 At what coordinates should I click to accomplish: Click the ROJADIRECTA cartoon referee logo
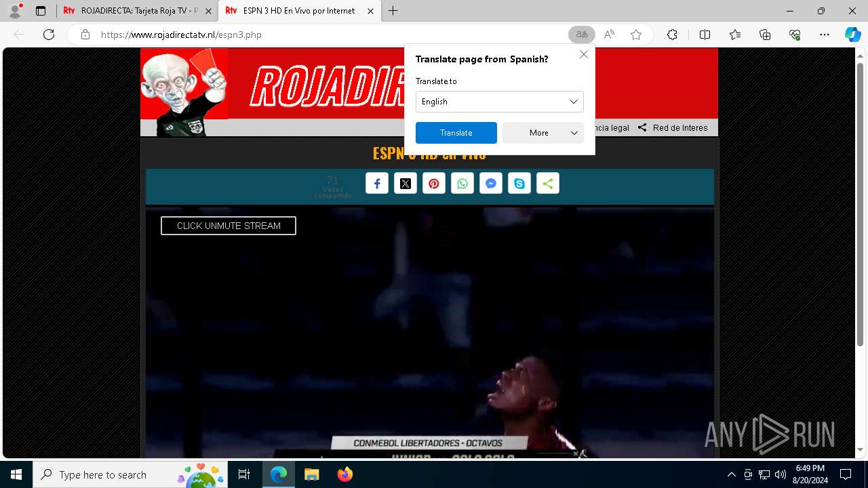pos(184,93)
